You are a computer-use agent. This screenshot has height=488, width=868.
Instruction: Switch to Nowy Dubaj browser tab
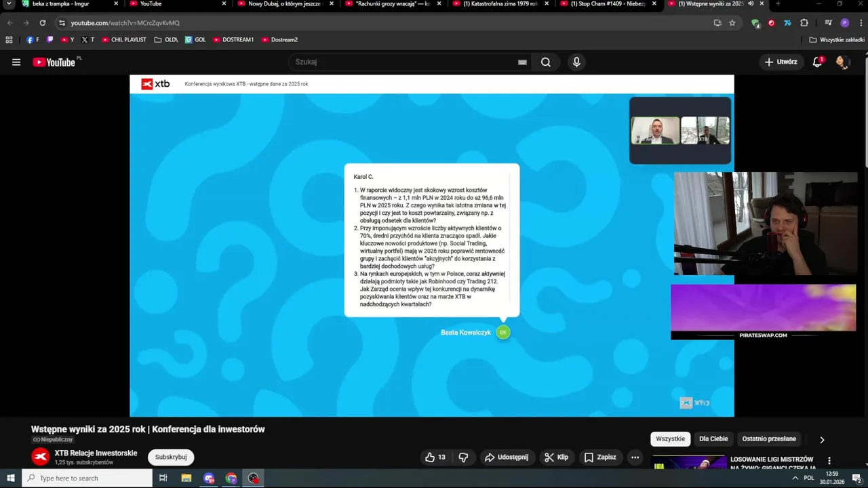[x=286, y=4]
